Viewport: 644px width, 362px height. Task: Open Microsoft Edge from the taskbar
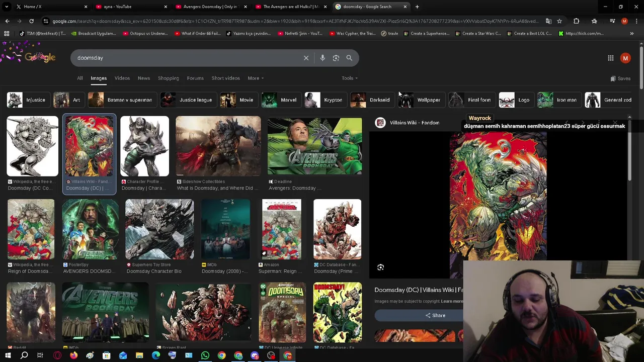point(156,355)
